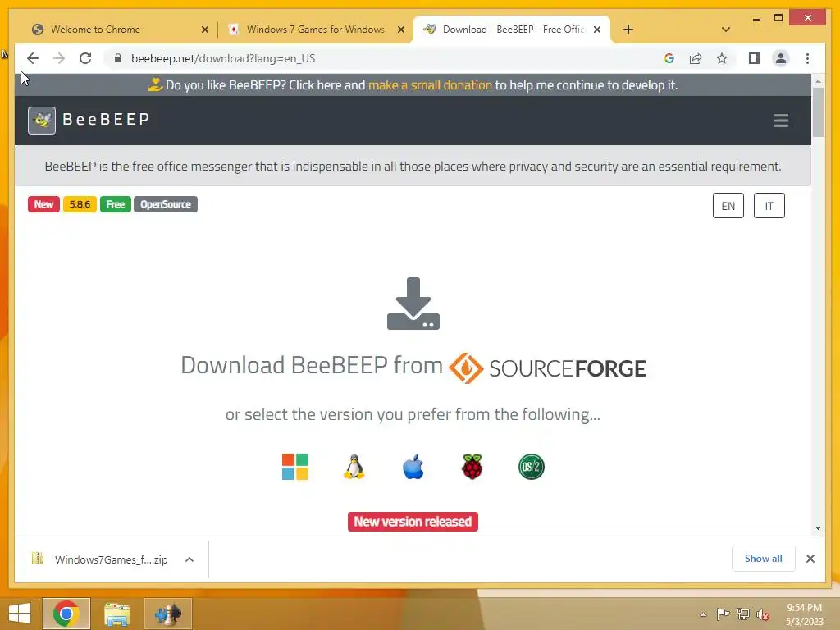Reload the current page
This screenshot has height=630, width=840.
[85, 58]
